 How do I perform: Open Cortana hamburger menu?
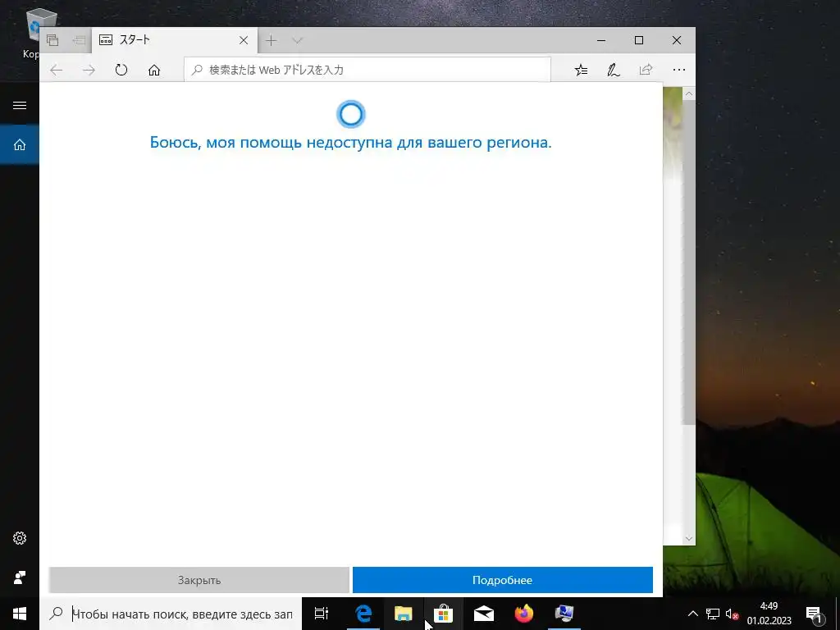[20, 105]
